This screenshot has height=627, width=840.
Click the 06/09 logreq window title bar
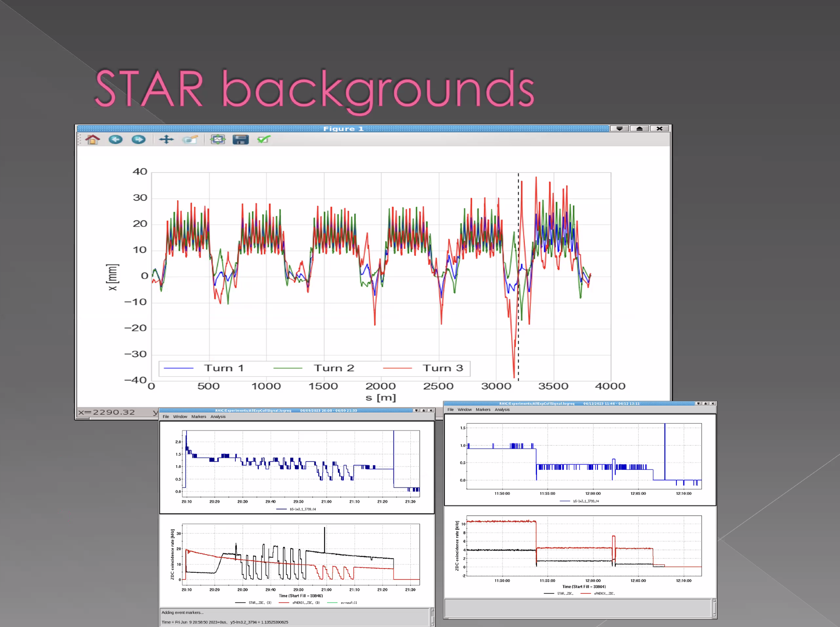pos(286,411)
